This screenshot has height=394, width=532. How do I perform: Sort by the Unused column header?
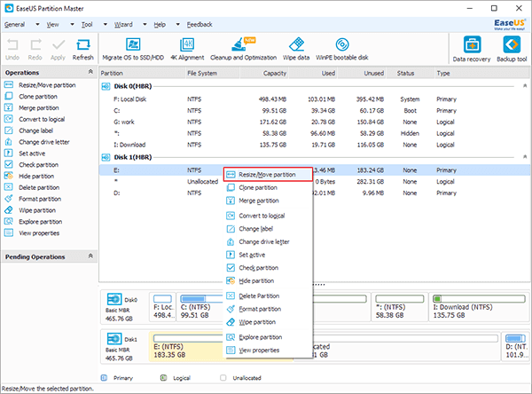pos(362,73)
